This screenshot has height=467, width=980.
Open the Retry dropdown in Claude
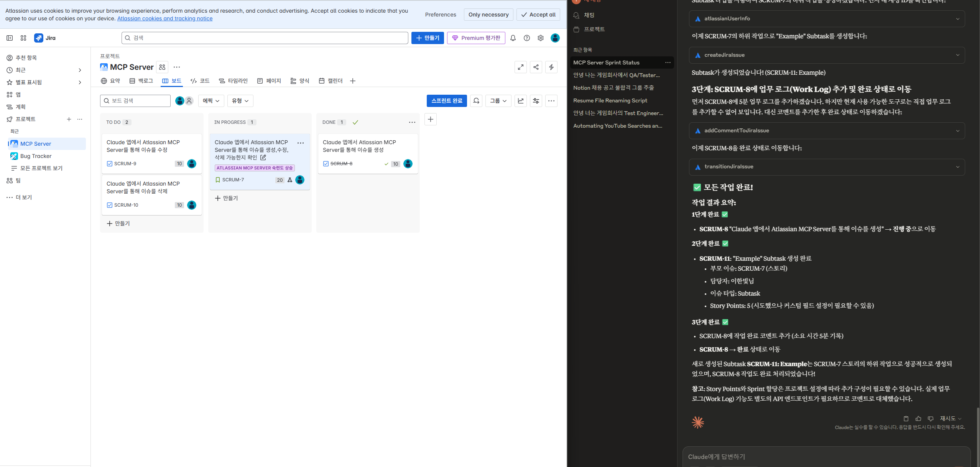(x=950, y=419)
